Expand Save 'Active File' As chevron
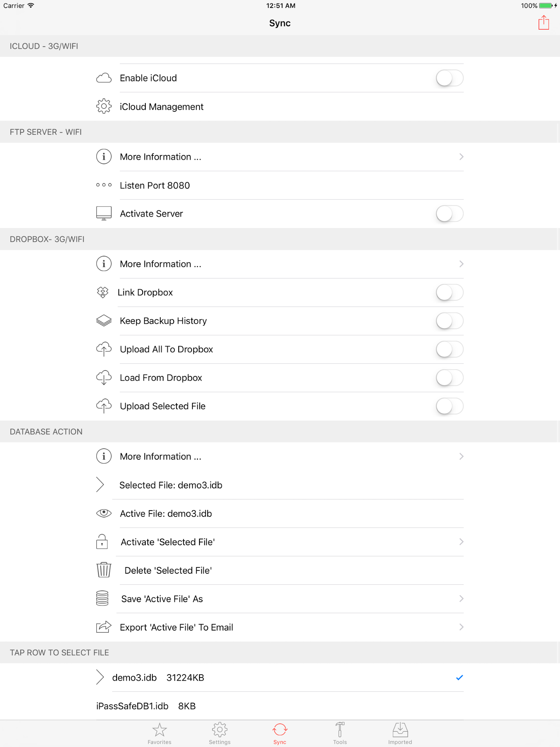 click(461, 599)
